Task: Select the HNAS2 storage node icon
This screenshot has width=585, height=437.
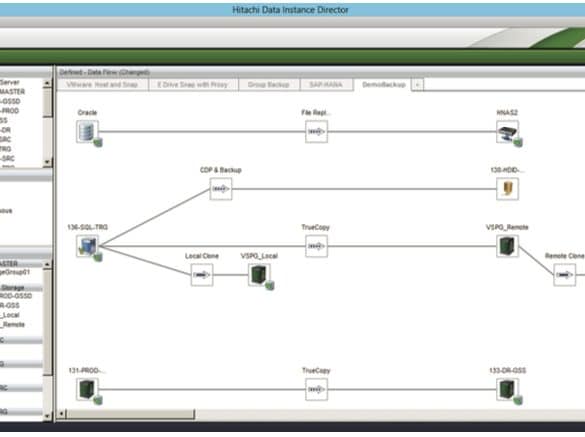Action: (507, 131)
